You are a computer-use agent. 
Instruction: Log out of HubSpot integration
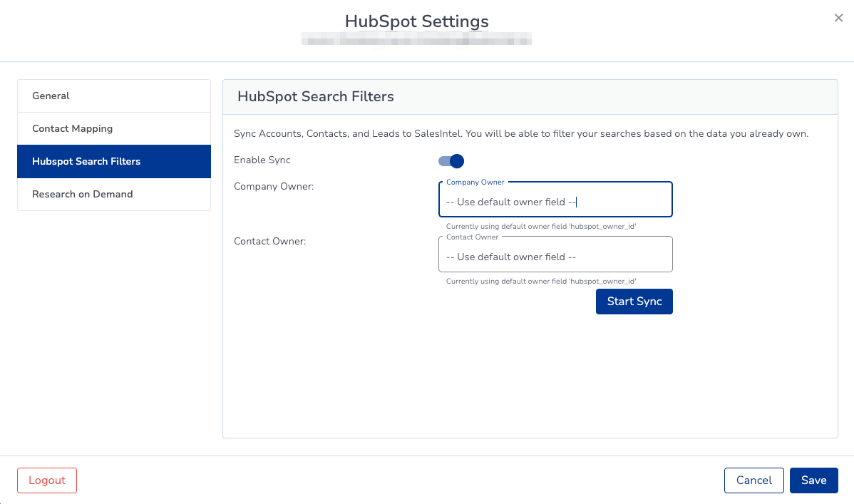click(47, 480)
